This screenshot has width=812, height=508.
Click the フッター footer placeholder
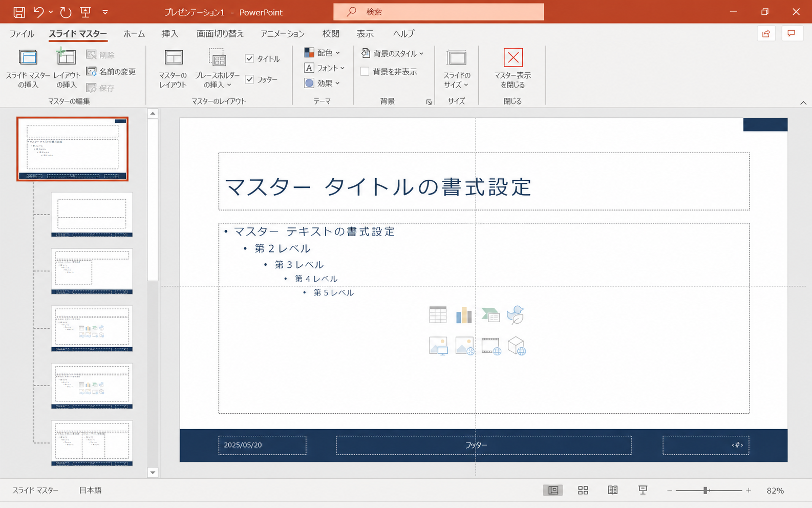484,445
